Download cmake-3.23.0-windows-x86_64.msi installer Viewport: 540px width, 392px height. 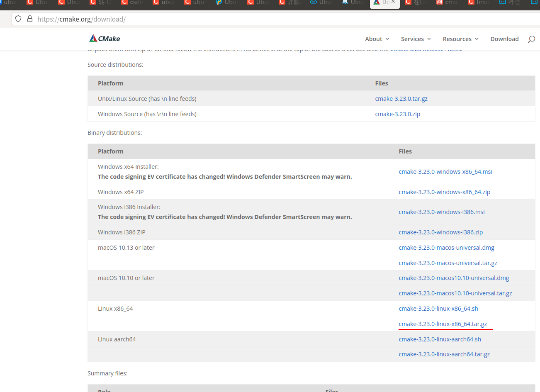[x=445, y=172]
